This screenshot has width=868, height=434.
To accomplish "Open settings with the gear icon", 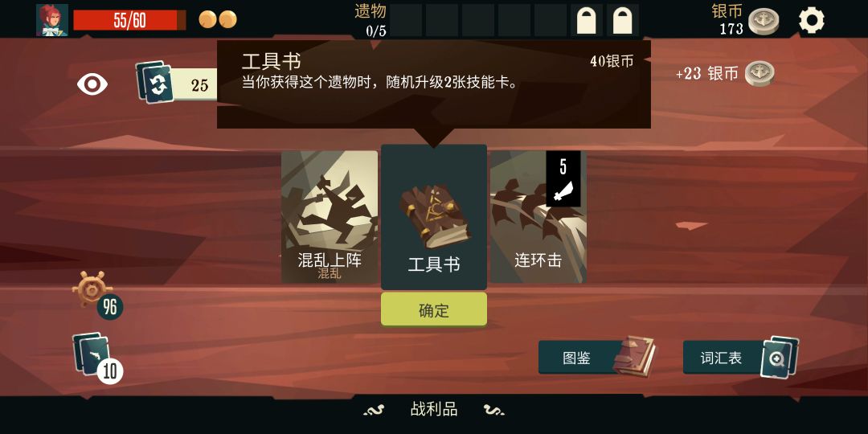I will pos(812,20).
